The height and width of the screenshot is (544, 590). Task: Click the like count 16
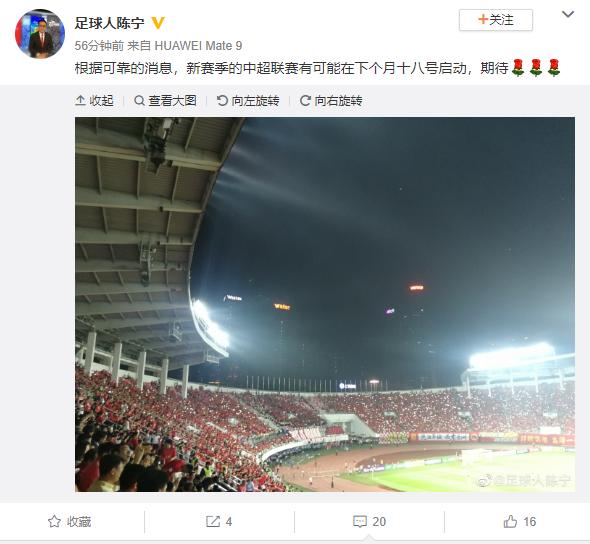click(x=529, y=522)
